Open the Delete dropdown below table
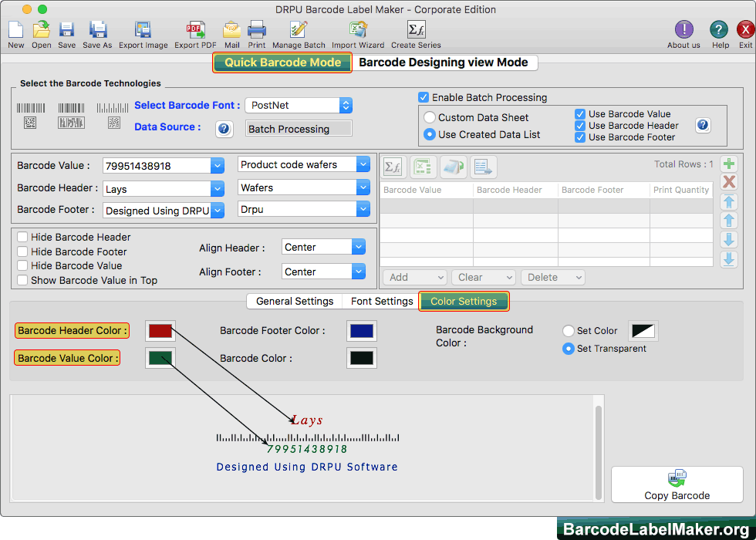Image resolution: width=756 pixels, height=540 pixels. (x=553, y=278)
